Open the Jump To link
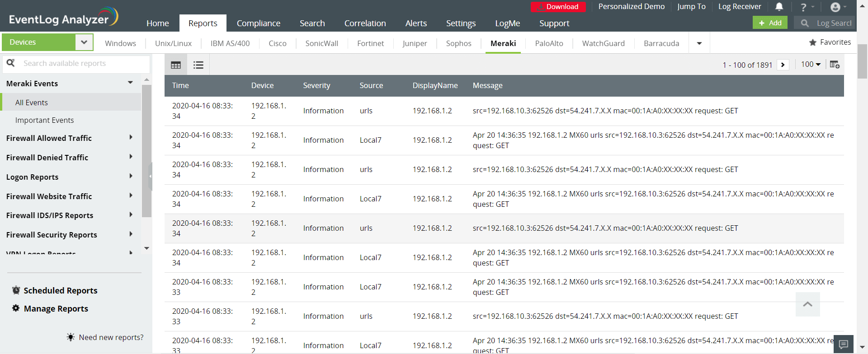 [692, 6]
